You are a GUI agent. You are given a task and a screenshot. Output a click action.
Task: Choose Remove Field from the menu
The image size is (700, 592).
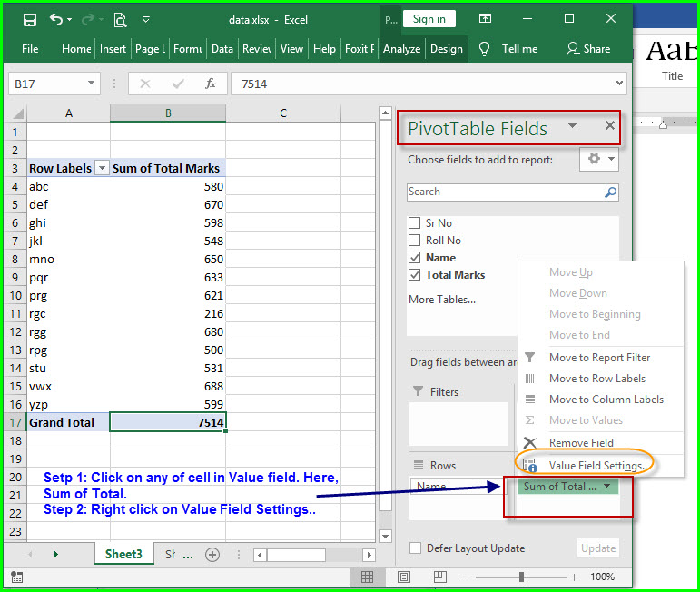[601, 443]
